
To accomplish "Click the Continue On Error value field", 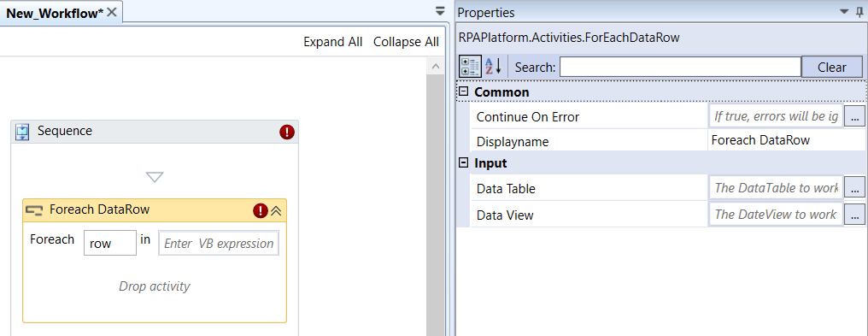I will point(776,116).
